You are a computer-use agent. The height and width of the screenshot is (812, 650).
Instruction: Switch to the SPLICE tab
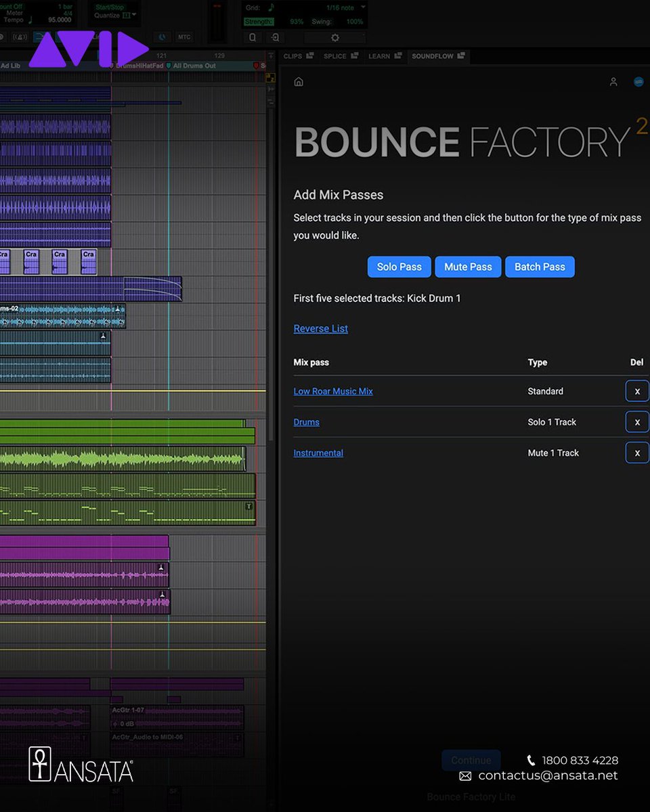pyautogui.click(x=334, y=56)
